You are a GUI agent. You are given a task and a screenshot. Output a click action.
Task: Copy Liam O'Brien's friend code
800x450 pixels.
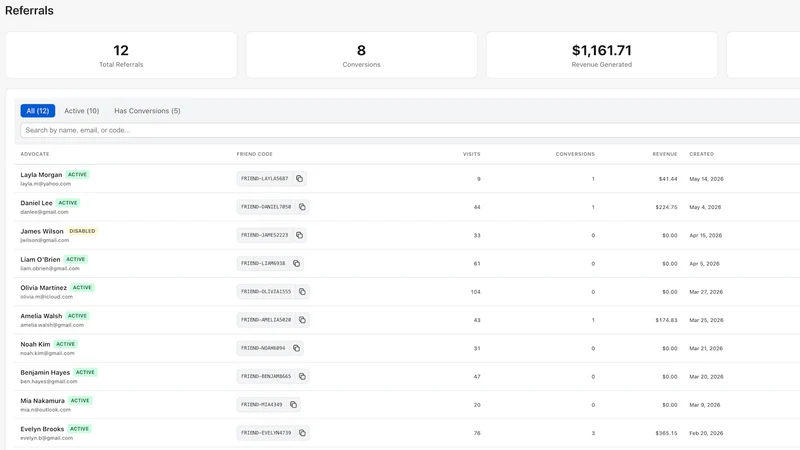click(x=296, y=263)
